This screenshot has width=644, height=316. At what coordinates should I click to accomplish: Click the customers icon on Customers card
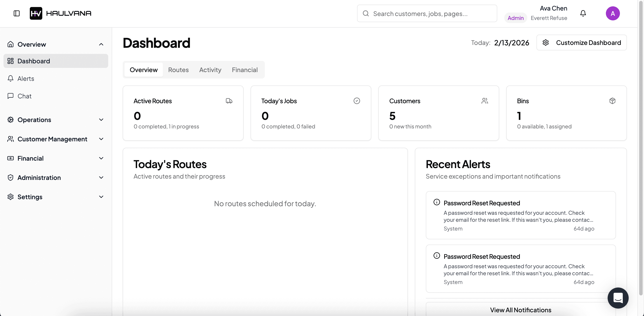pos(485,101)
